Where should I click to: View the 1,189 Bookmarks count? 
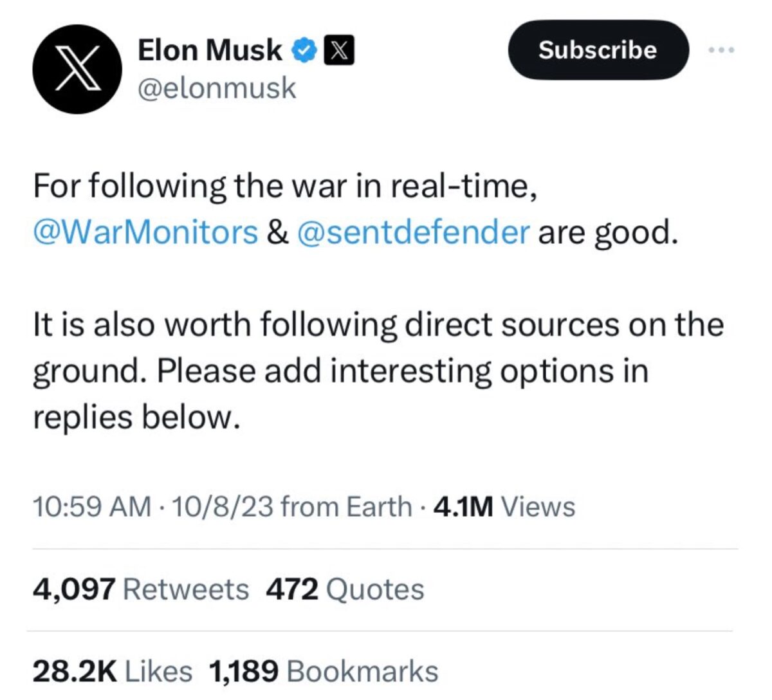[324, 670]
